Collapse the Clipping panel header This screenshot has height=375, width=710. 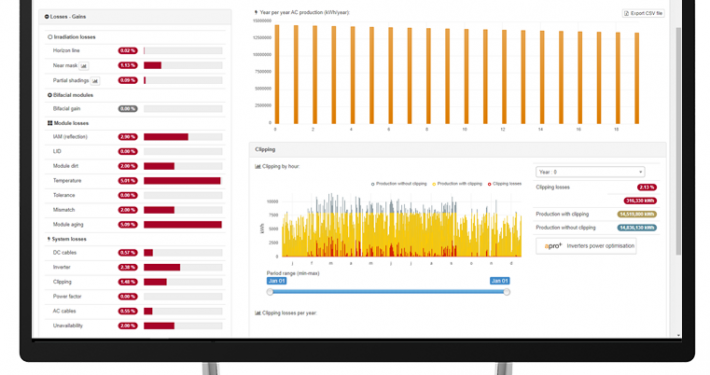(x=457, y=149)
